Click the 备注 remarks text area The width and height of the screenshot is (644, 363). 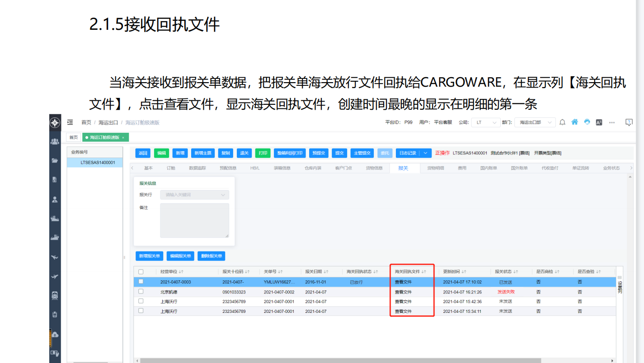194,220
